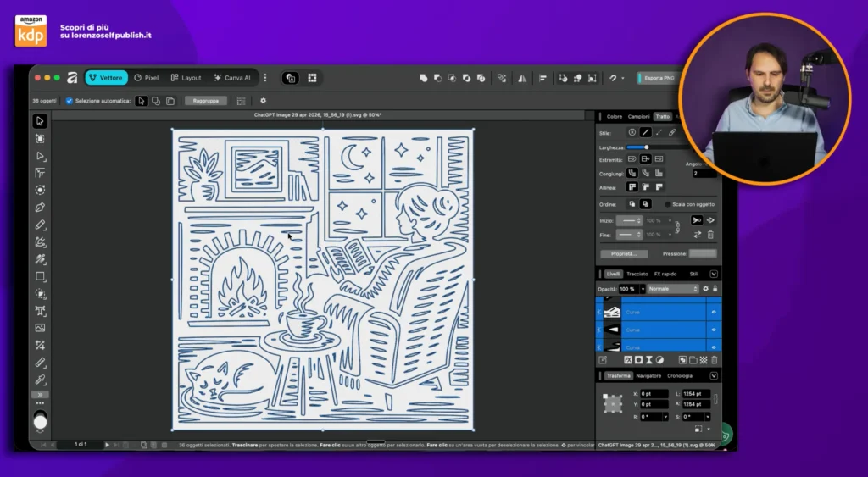Switch to the Layout studio tab
868x477 pixels.
pos(186,78)
